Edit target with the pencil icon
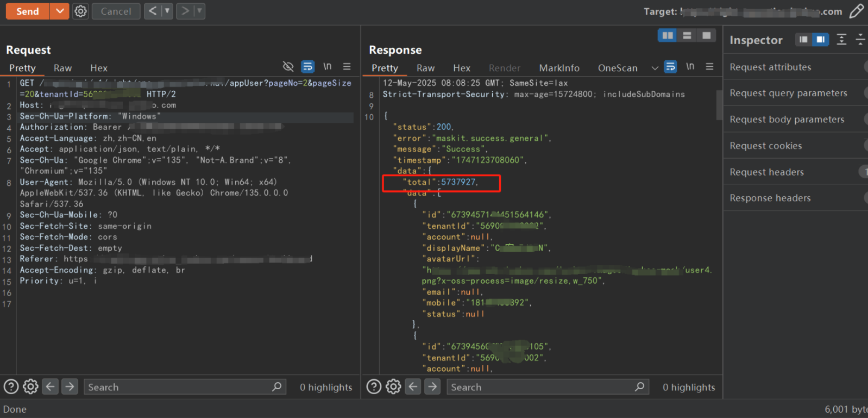Viewport: 868px width, 418px height. pyautogui.click(x=856, y=11)
